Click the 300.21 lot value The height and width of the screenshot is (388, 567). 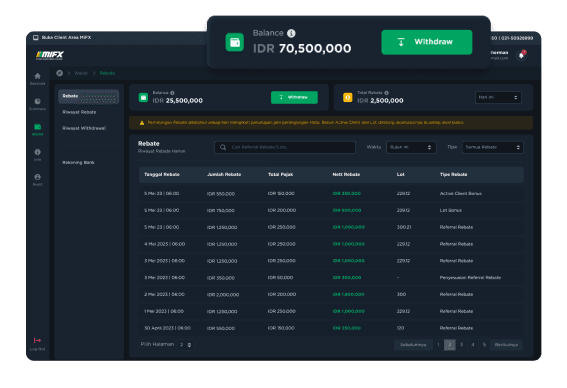tap(404, 227)
